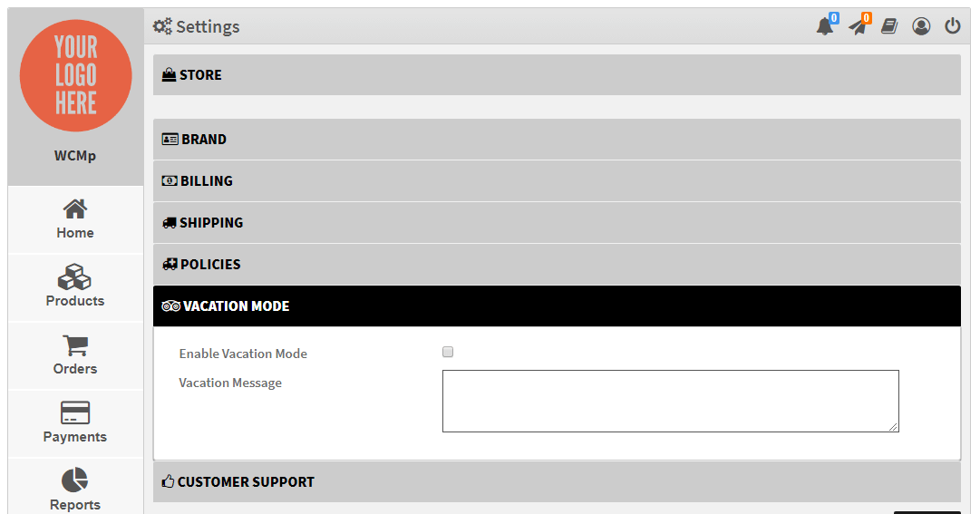
Task: Click the YOUR LOGO HERE image
Action: 75,76
